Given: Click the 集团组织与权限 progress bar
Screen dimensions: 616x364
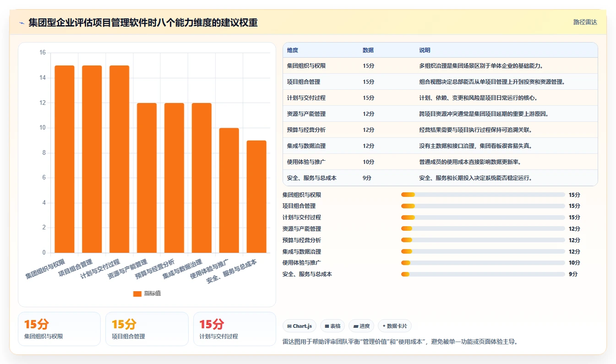Looking at the screenshot, I should (483, 195).
